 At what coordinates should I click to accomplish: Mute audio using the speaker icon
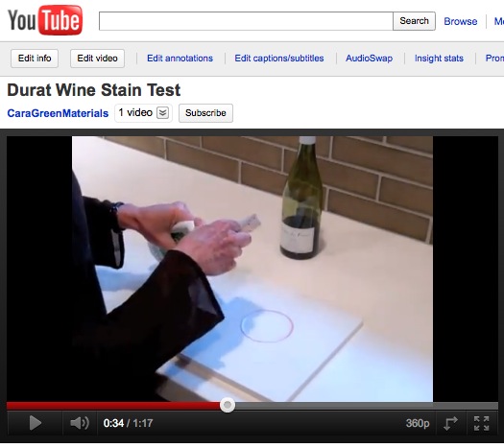(x=80, y=423)
